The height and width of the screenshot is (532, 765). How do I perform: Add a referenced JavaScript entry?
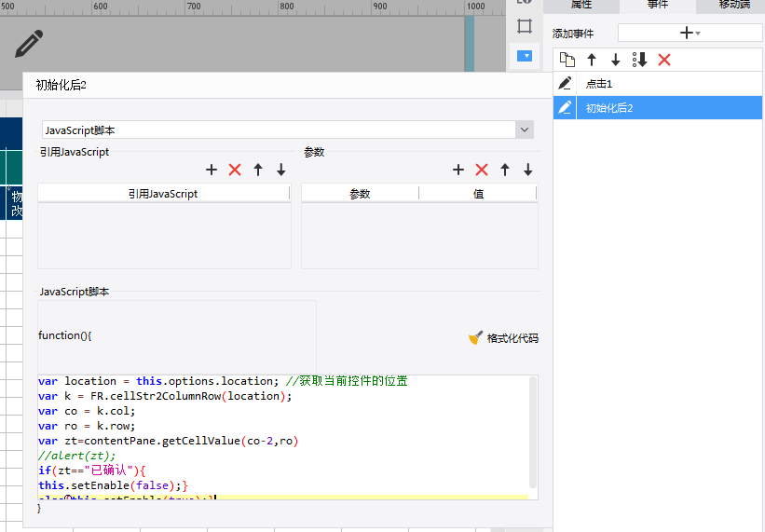[212, 170]
